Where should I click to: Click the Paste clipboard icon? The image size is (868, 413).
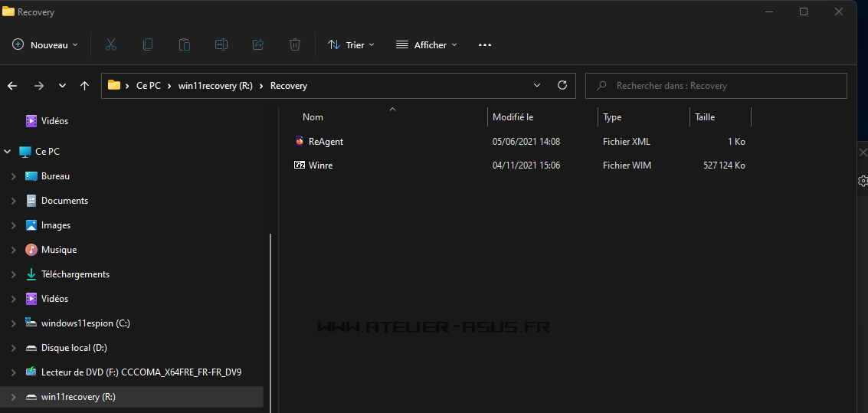[x=185, y=45]
